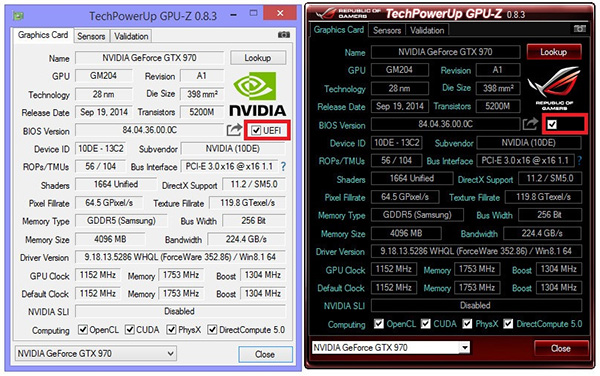Click the Subvendor NVIDIA (10DE) field in ROG window

(x=528, y=143)
